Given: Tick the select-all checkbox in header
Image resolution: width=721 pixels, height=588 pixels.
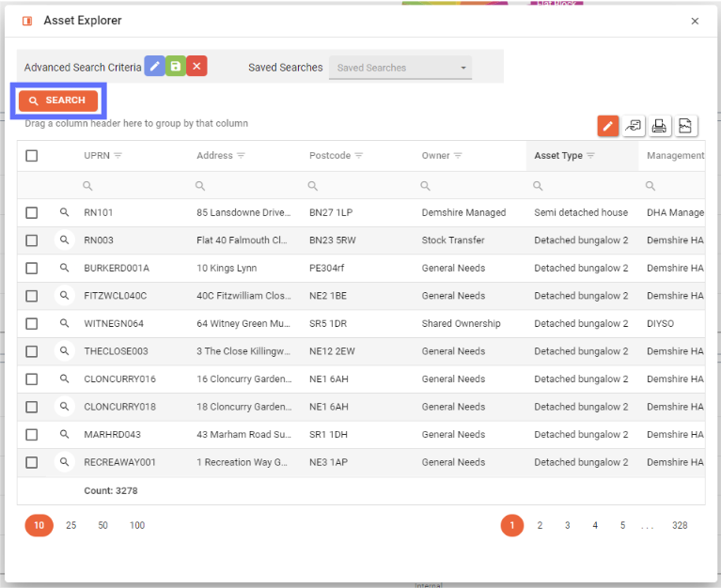Looking at the screenshot, I should coord(32,156).
